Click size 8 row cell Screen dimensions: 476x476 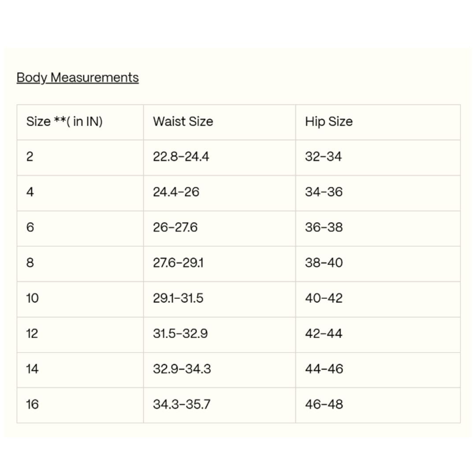tap(80, 264)
